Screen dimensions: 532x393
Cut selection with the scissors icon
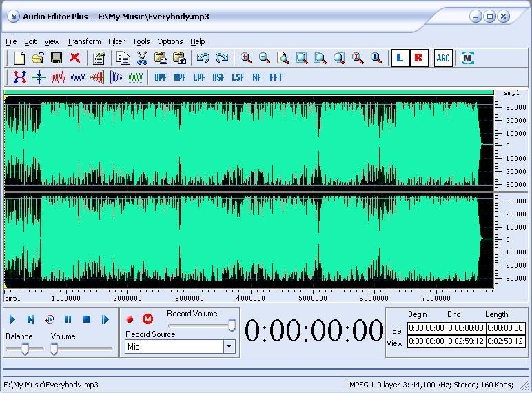click(142, 58)
